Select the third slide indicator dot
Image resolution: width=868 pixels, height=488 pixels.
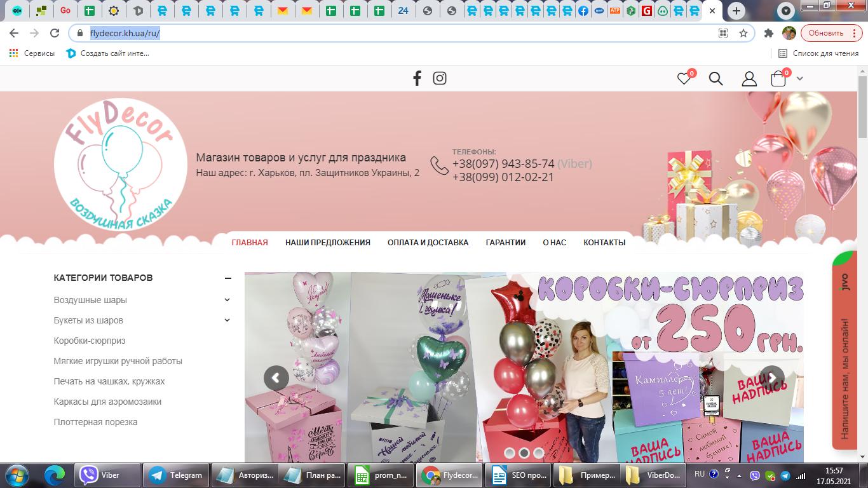pyautogui.click(x=539, y=453)
